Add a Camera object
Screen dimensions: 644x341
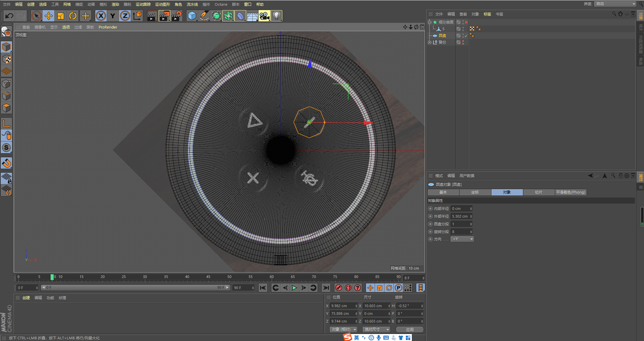pyautogui.click(x=264, y=16)
